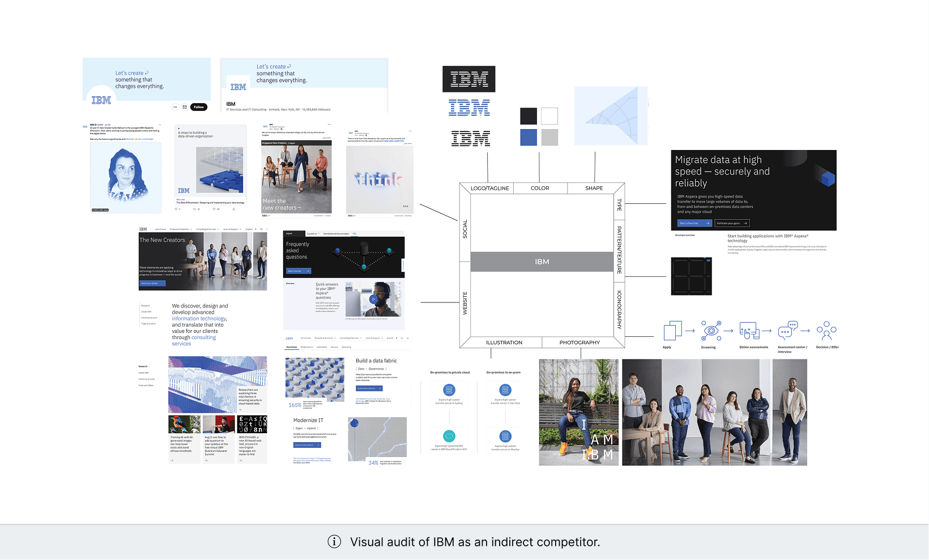This screenshot has width=929, height=560.
Task: Click the info icon in the caption
Action: pyautogui.click(x=334, y=542)
